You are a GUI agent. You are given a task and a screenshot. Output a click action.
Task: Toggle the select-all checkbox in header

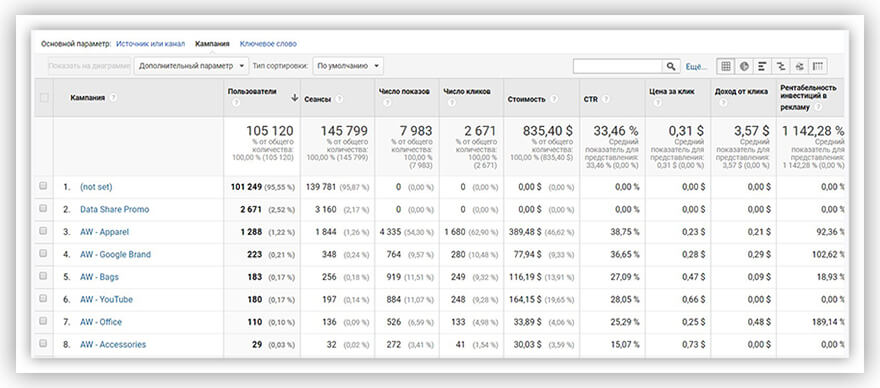pos(44,98)
